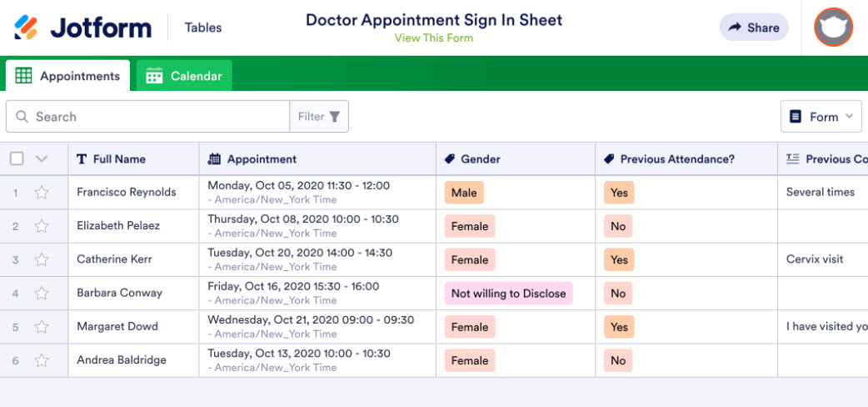Viewport: 868px width, 407px height.
Task: Click the Gender column tag icon
Action: click(x=449, y=159)
